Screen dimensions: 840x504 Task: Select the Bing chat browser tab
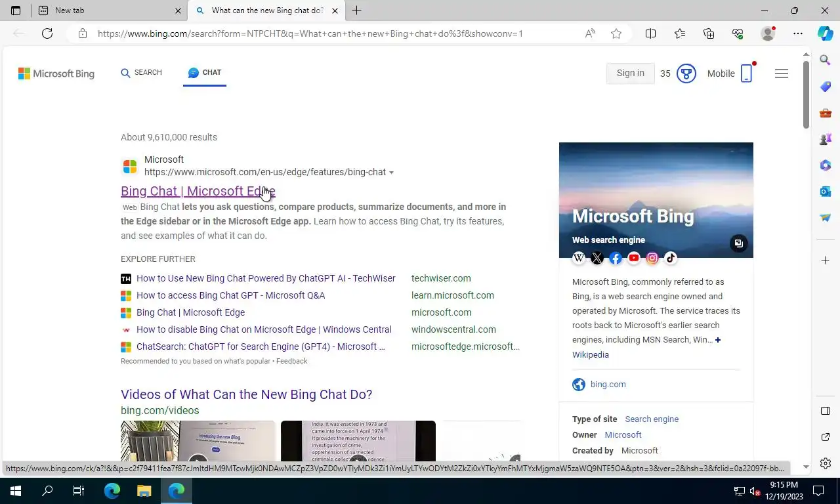(267, 10)
